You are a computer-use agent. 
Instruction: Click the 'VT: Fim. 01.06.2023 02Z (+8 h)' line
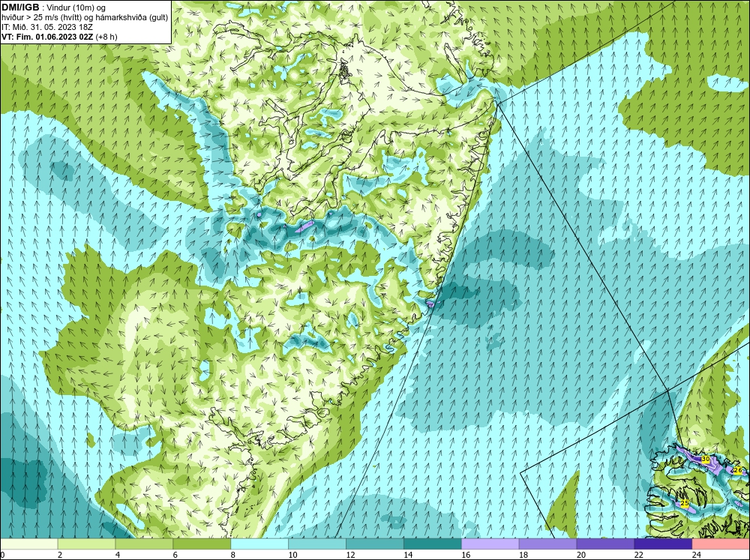(59, 37)
